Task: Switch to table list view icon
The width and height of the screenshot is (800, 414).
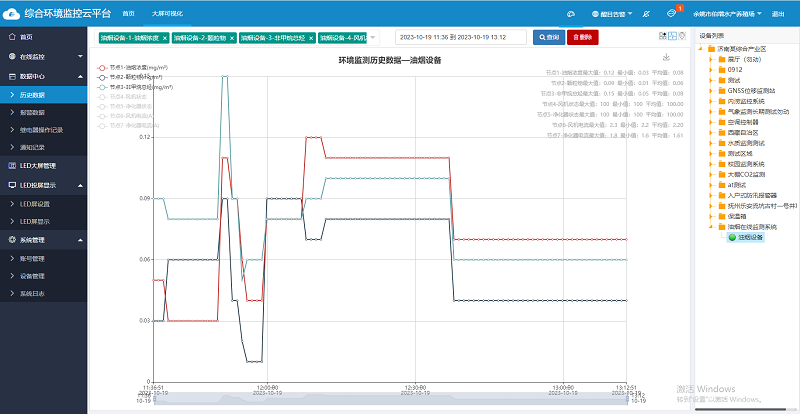Action: click(x=663, y=36)
